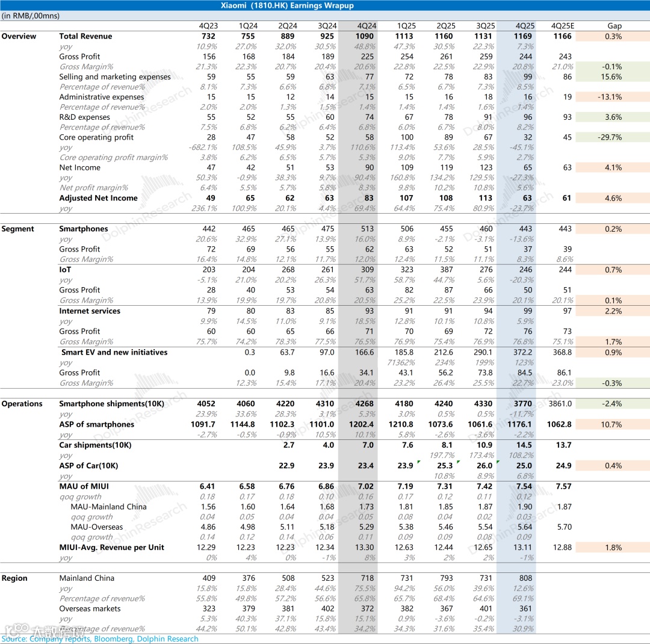The width and height of the screenshot is (650, 644).
Task: Click the 3Q24 column header
Action: click(327, 26)
